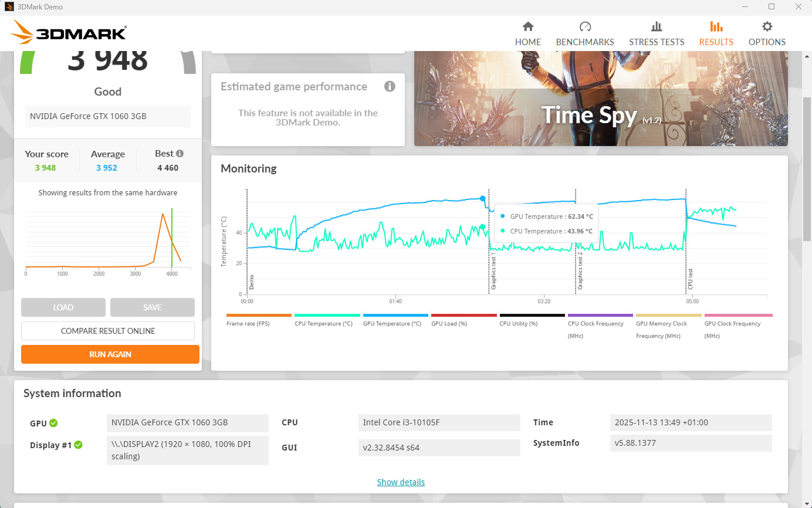Click the Intel Core i3-10105F CPU field
Image resolution: width=812 pixels, height=508 pixels.
[x=439, y=422]
